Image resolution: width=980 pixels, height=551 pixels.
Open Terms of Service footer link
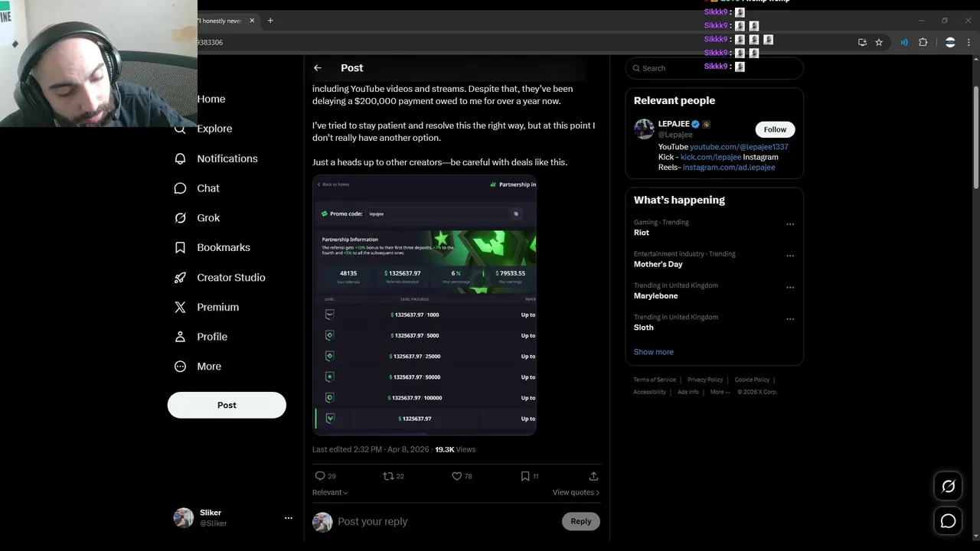pos(655,380)
